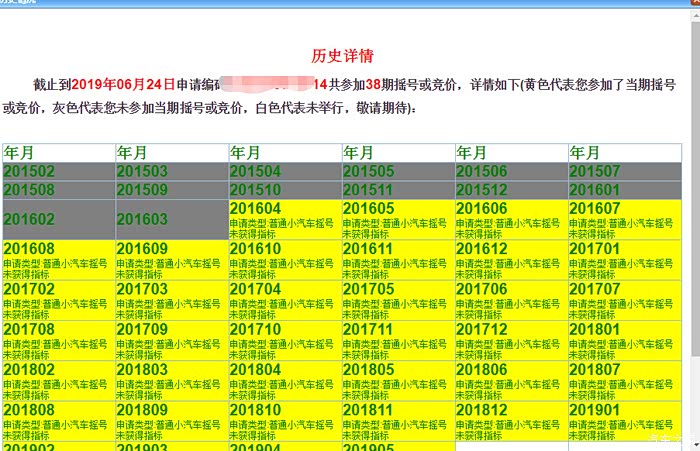
Task: Pick the 201702 month cell
Action: [x=59, y=300]
